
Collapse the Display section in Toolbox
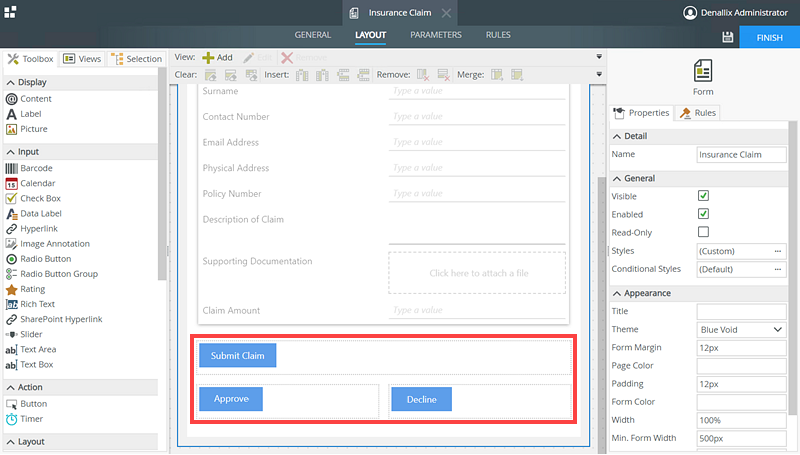pyautogui.click(x=11, y=82)
